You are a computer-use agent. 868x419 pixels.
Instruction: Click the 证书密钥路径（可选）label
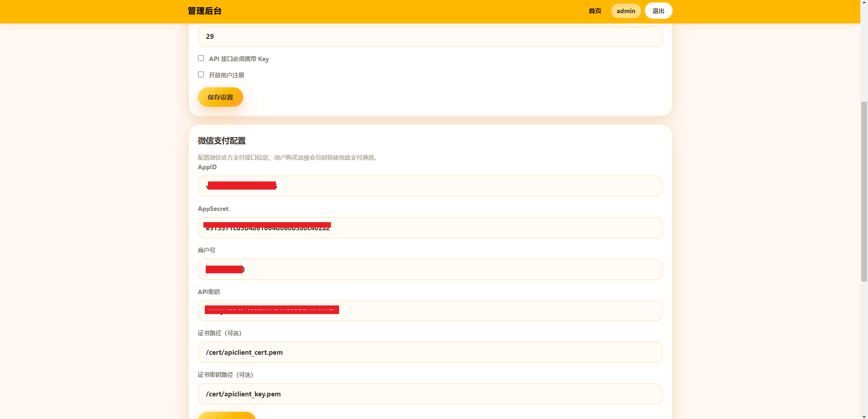226,375
